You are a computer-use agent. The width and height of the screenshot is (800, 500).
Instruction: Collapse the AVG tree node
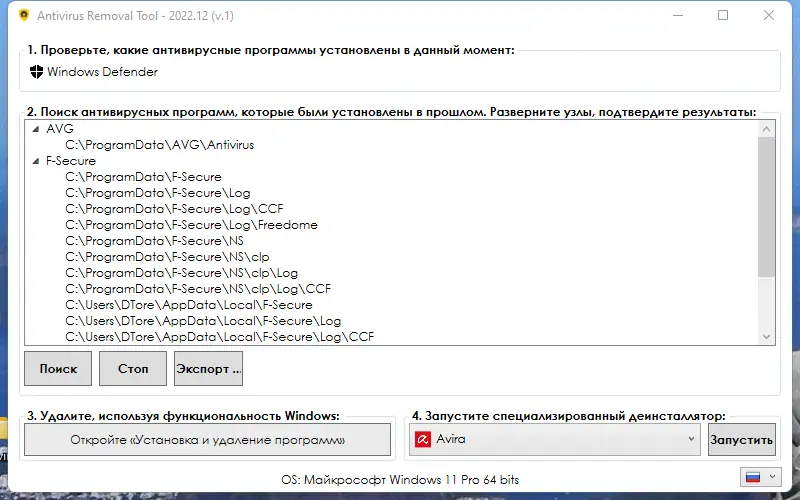click(x=36, y=129)
